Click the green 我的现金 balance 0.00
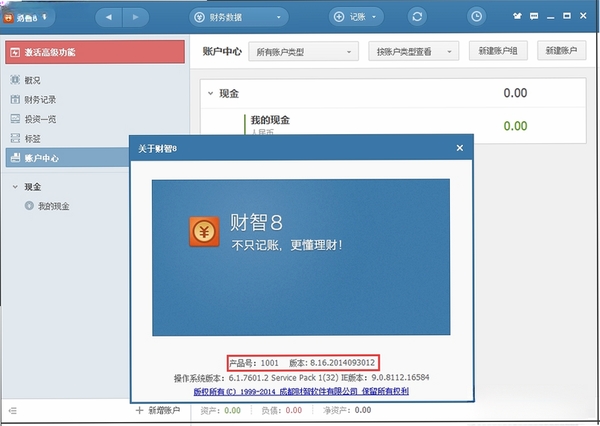600x426 pixels. click(515, 126)
